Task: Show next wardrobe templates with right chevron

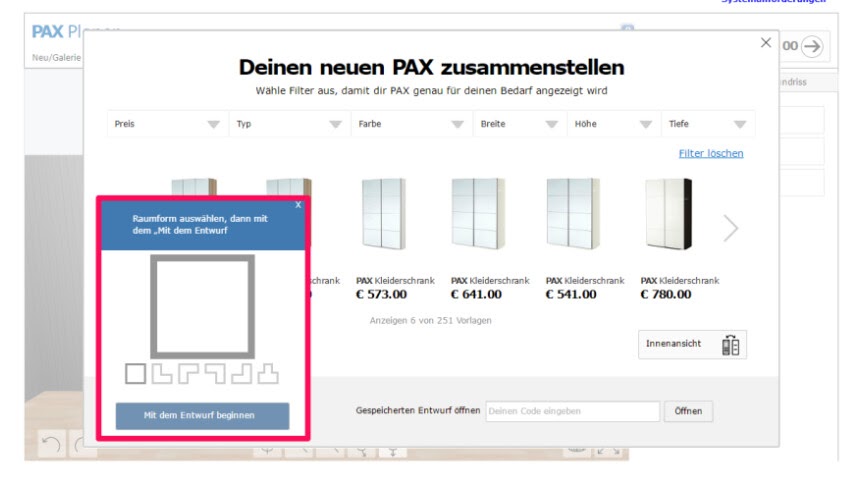Action: point(731,228)
